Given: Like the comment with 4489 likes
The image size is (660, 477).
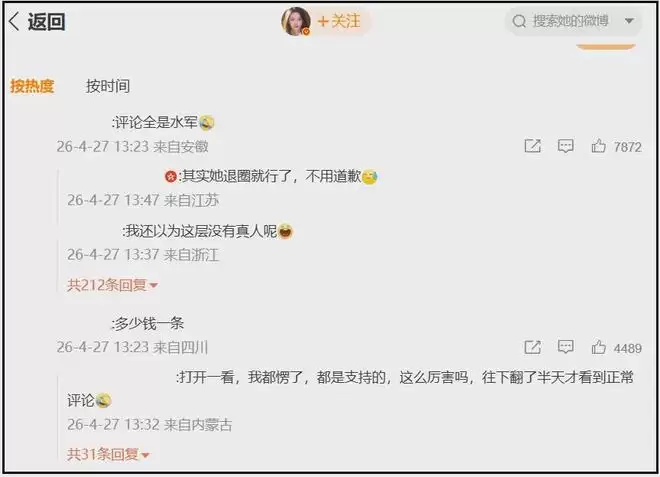Looking at the screenshot, I should pos(599,347).
